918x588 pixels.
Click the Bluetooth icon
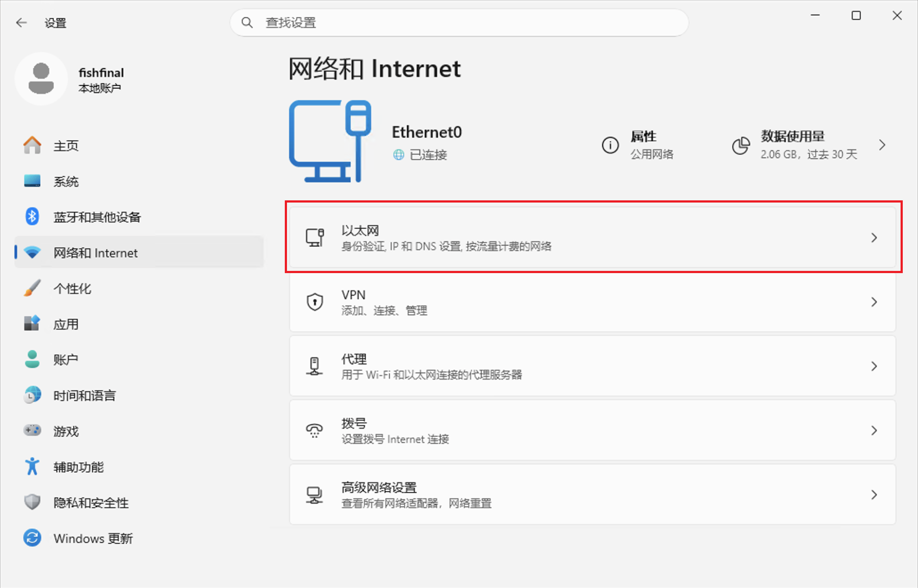coord(32,216)
